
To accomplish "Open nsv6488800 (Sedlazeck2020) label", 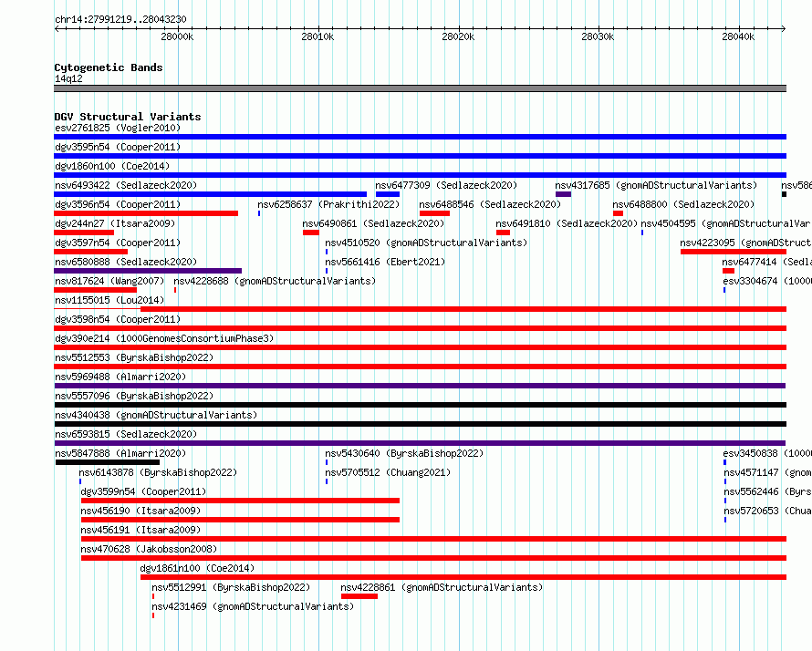I will [683, 204].
